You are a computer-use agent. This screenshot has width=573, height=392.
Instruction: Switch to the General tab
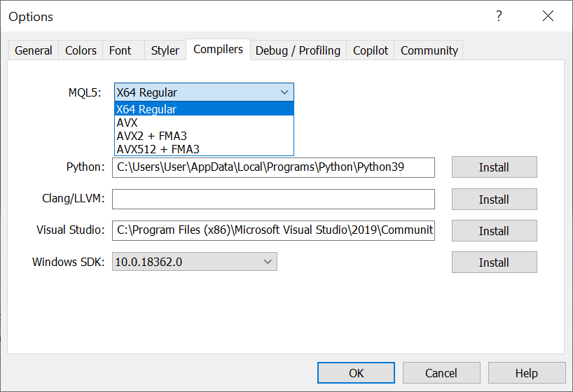[x=33, y=50]
